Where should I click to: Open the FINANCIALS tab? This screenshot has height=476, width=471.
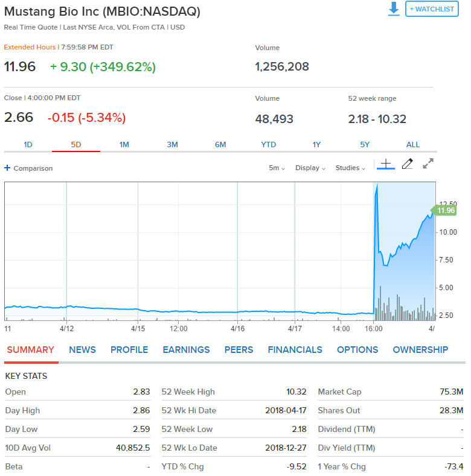pos(295,350)
